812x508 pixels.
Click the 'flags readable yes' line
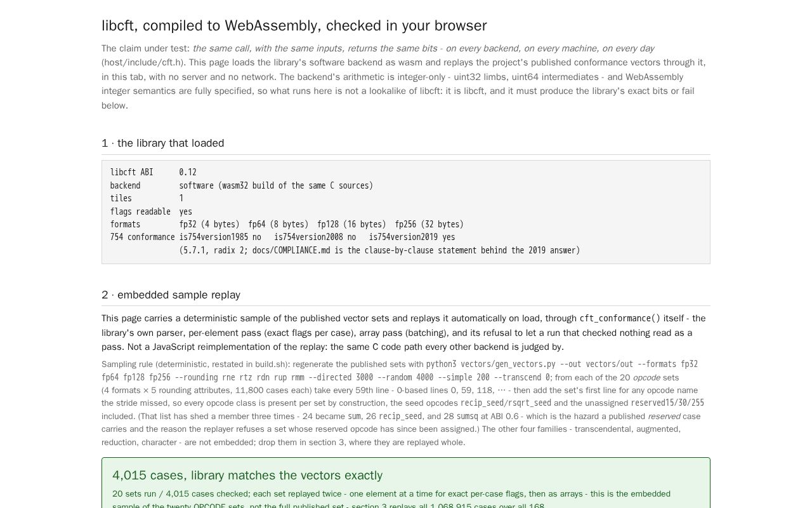[x=151, y=212]
